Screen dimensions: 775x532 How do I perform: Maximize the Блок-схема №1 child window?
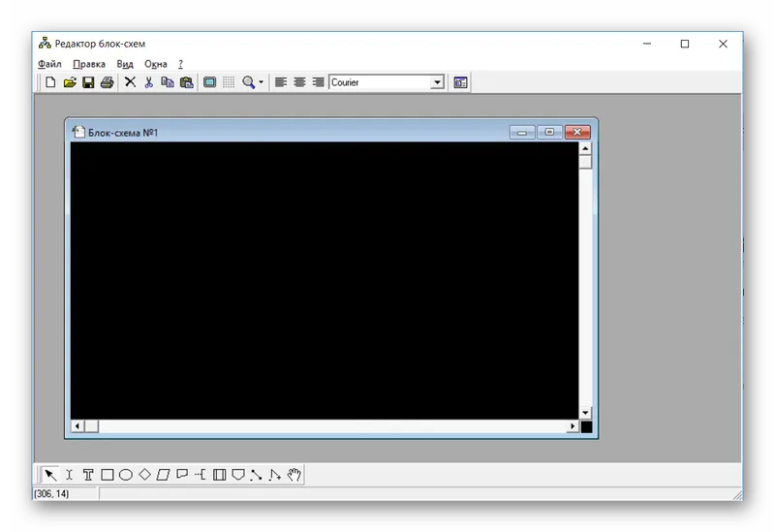click(x=549, y=132)
